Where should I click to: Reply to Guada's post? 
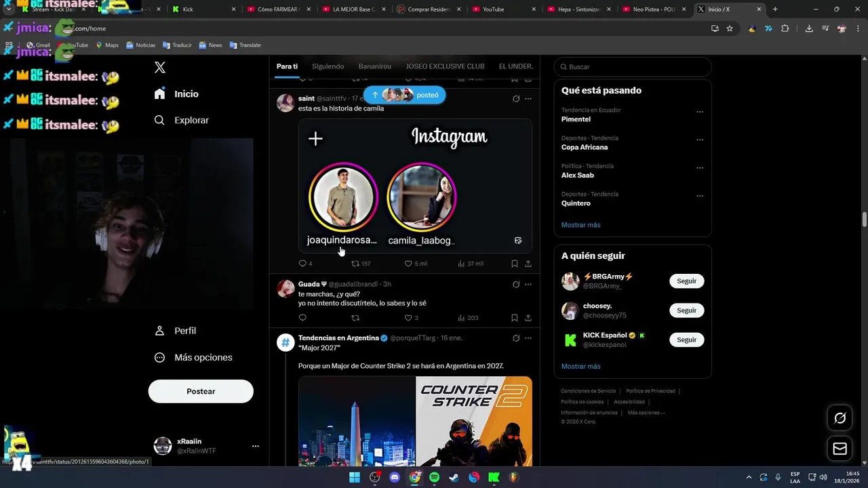302,318
